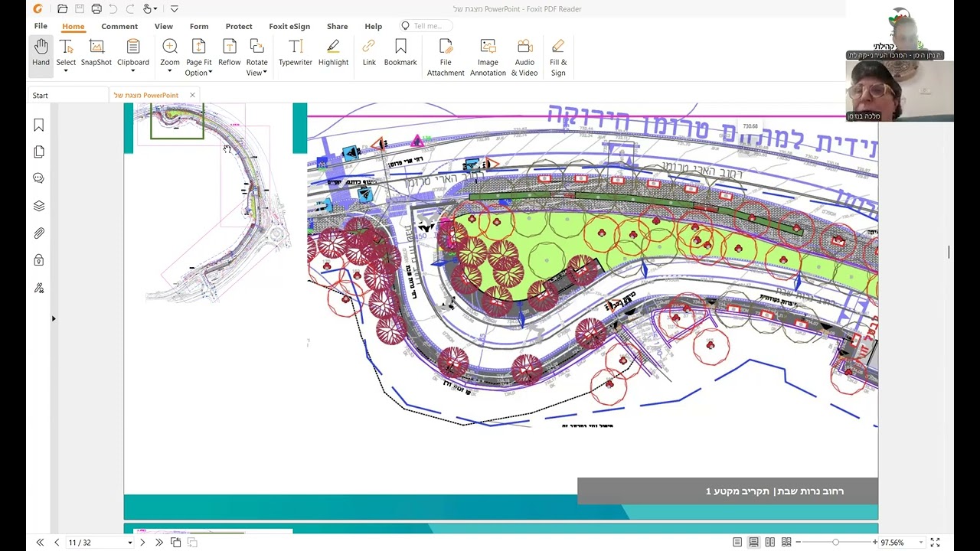The image size is (980, 551).
Task: Go to the previous page
Action: click(57, 543)
